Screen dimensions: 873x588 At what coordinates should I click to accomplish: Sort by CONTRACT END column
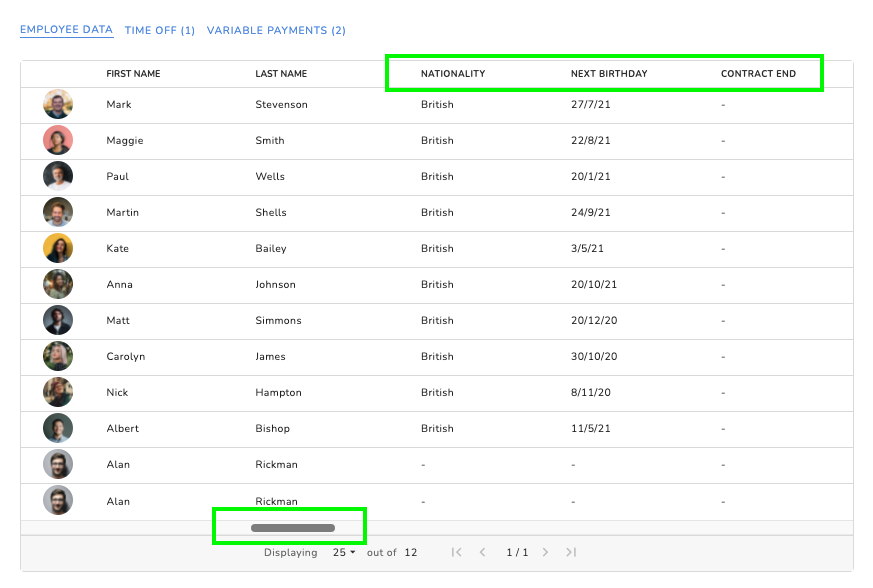pos(758,73)
